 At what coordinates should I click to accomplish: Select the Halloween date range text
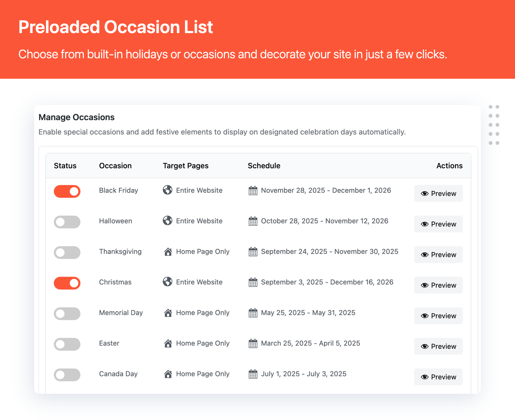click(324, 221)
